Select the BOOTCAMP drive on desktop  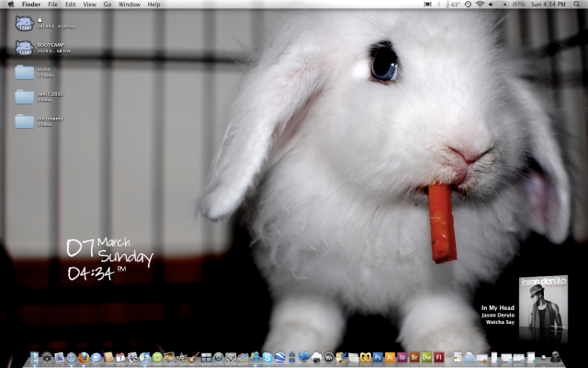pos(25,46)
